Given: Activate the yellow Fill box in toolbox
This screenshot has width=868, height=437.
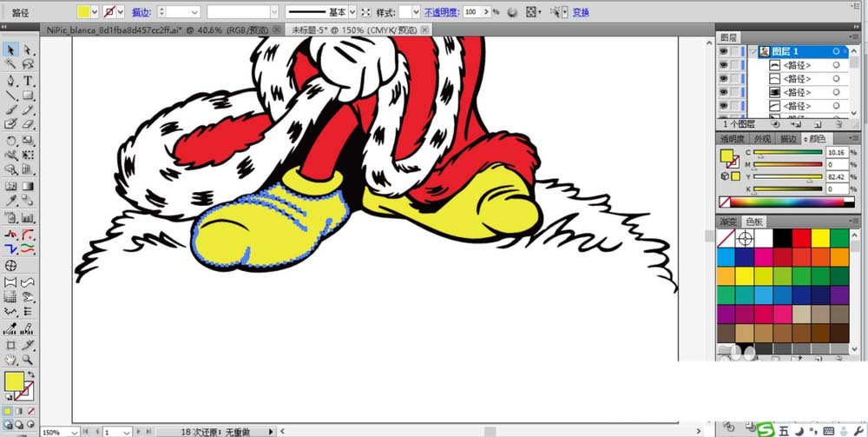Looking at the screenshot, I should tap(13, 381).
